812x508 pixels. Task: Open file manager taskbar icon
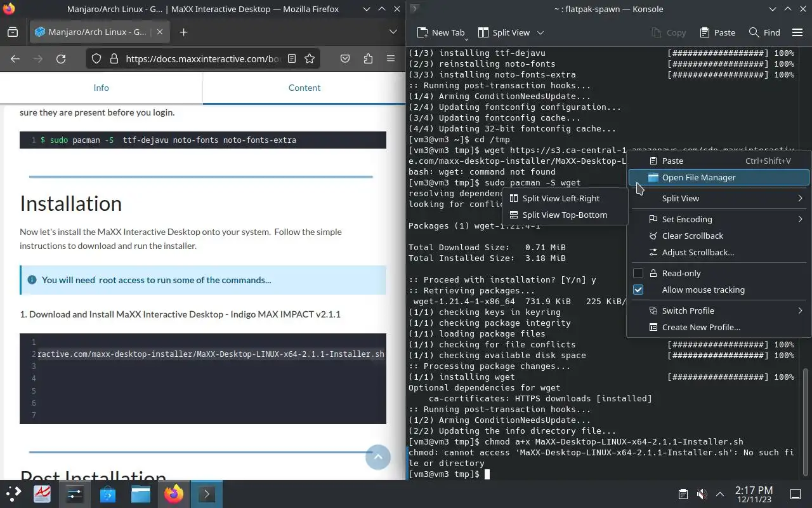(x=141, y=494)
